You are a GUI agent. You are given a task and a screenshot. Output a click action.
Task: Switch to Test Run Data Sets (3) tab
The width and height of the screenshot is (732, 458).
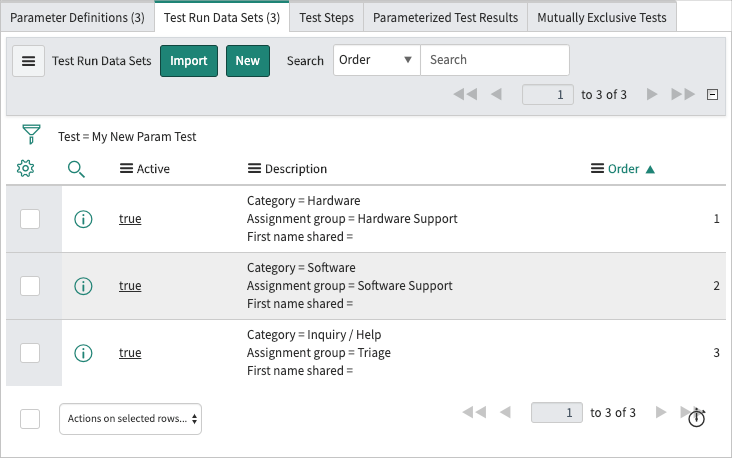(x=222, y=18)
